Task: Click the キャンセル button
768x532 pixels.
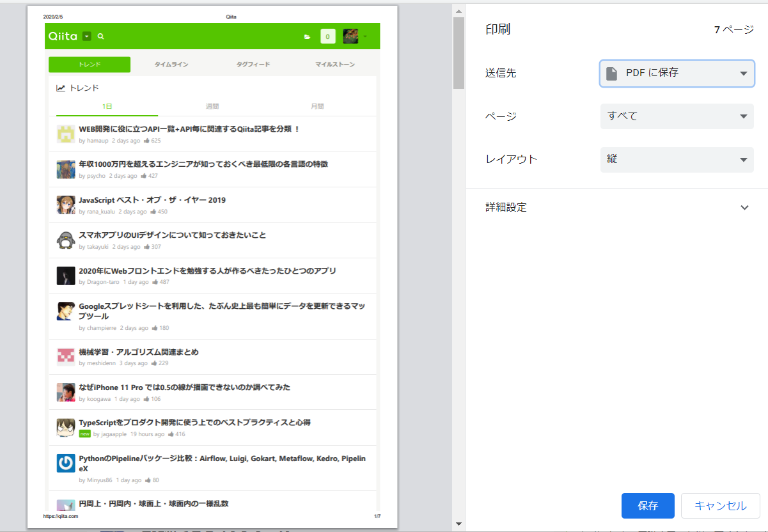Action: point(721,506)
